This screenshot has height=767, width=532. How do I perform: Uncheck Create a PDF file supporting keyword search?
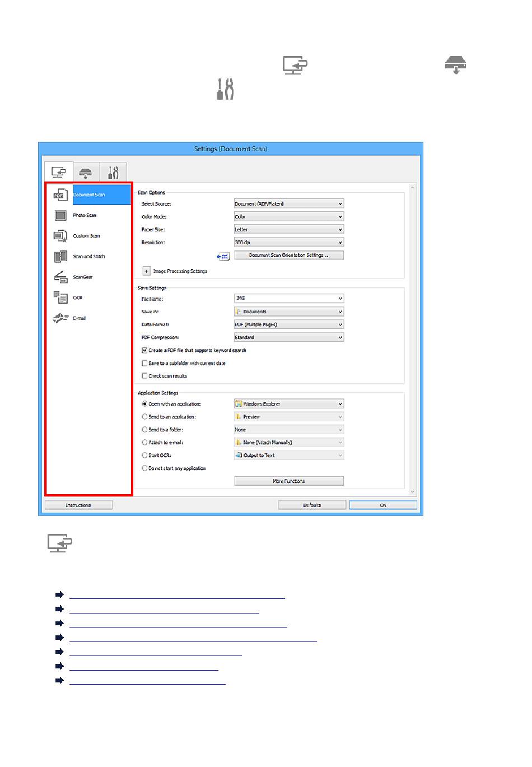(x=144, y=350)
